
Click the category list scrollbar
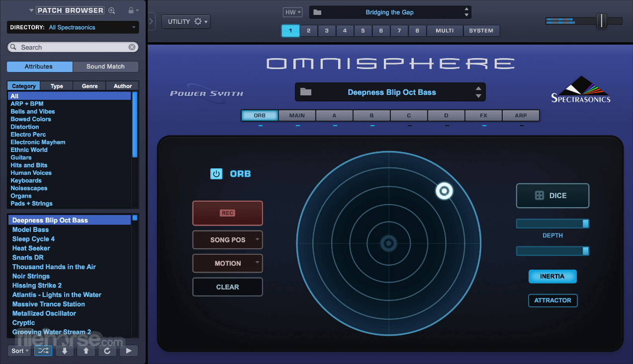coord(135,124)
